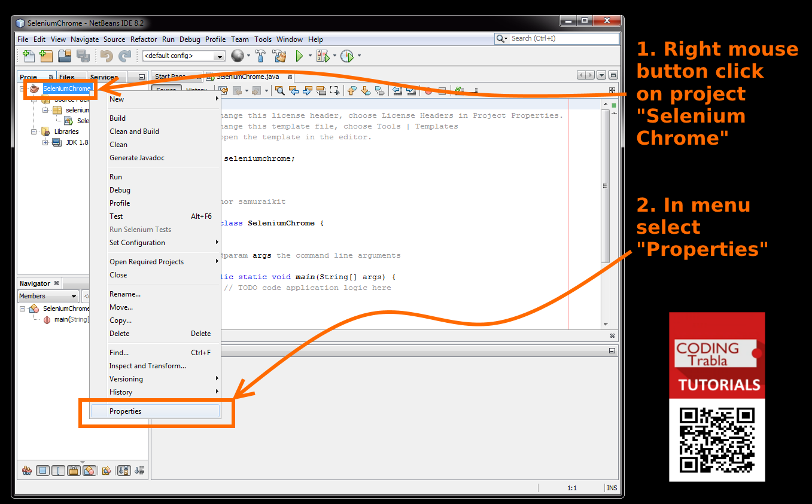Click the Debug Project toolbar icon
Screen dimensions: 812x504
pyautogui.click(x=323, y=56)
